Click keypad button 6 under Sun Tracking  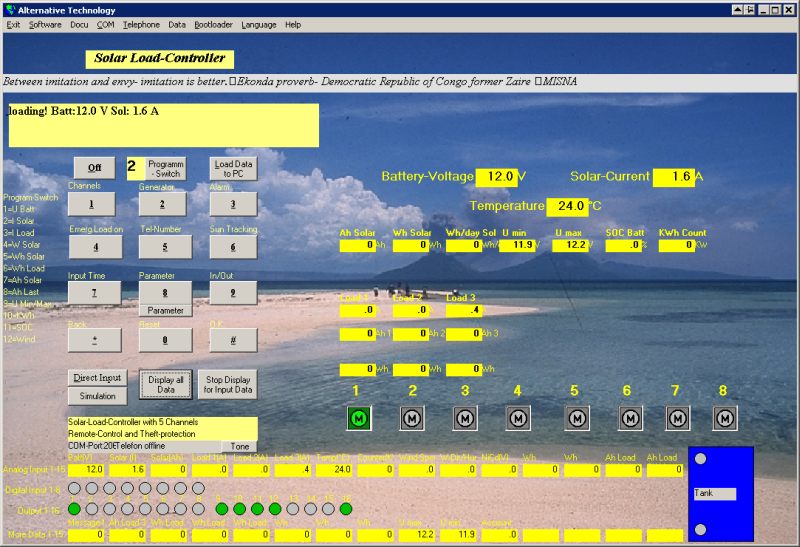point(233,247)
